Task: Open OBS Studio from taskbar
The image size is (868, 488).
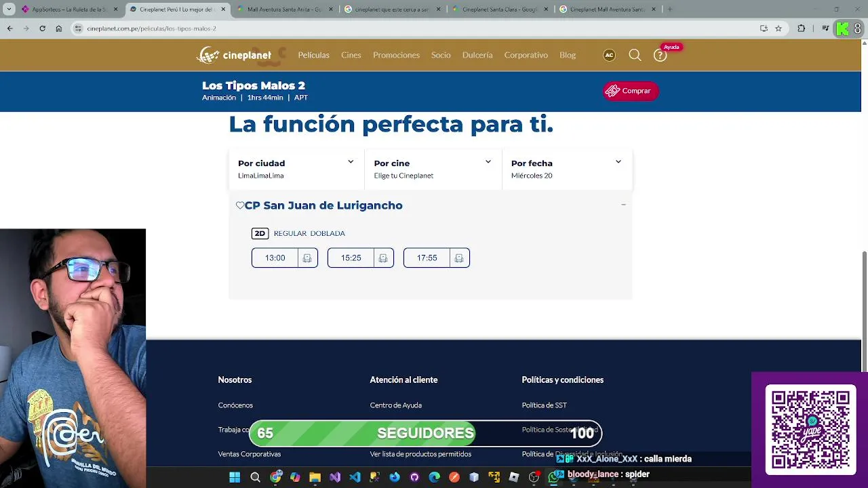Action: tap(534, 477)
